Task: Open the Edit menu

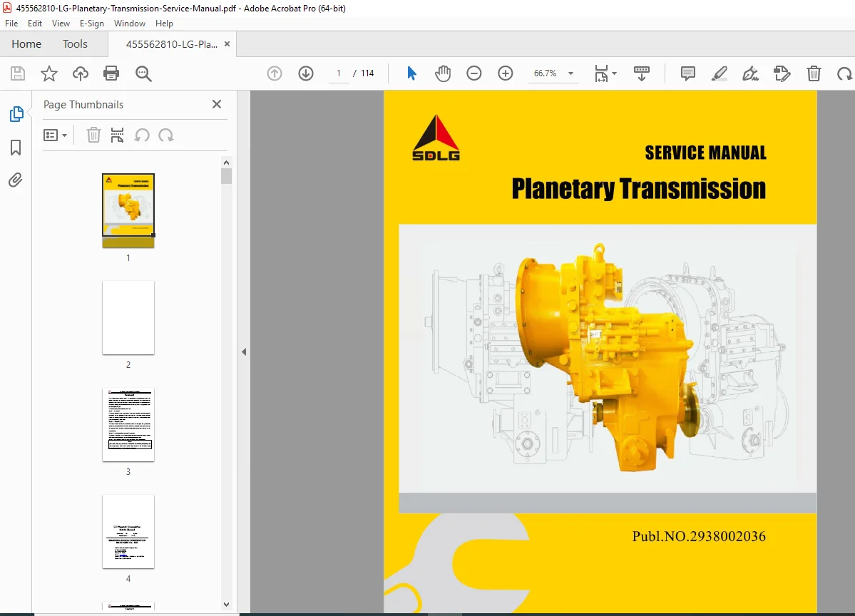Action: pos(35,24)
